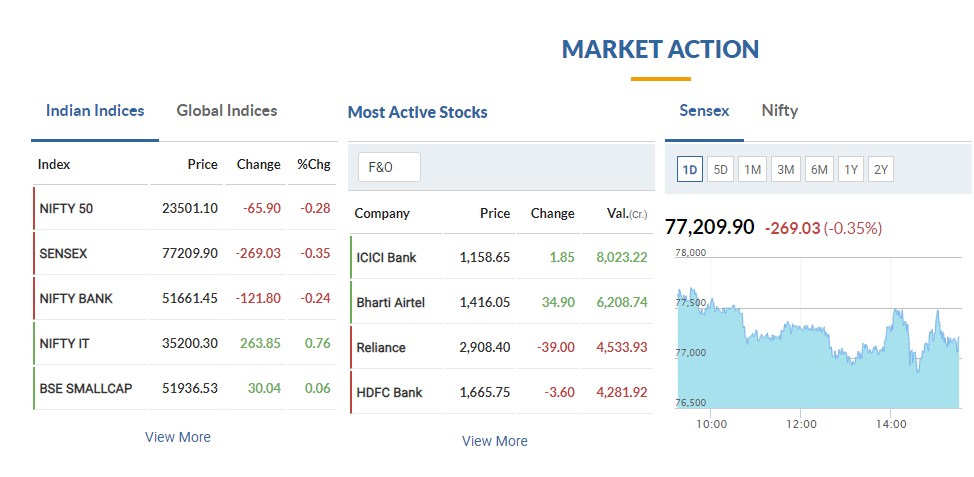Click View More under Indian Indices
Image resolution: width=974 pixels, height=477 pixels.
pyautogui.click(x=178, y=437)
